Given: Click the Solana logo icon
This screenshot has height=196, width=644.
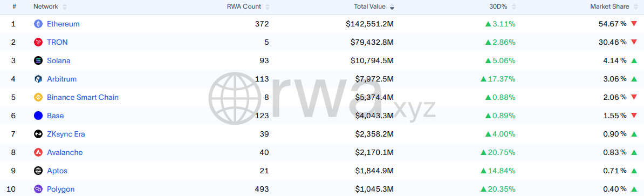Looking at the screenshot, I should coord(38,61).
